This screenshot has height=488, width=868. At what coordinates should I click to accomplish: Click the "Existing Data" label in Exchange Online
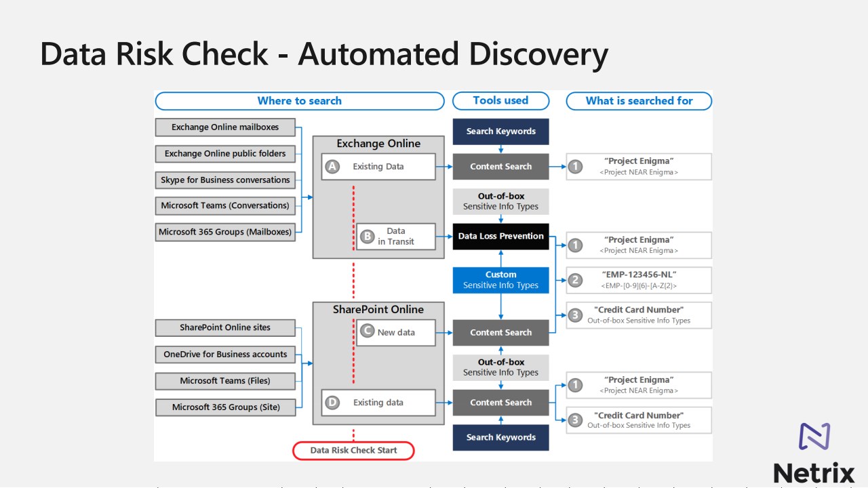coord(378,167)
